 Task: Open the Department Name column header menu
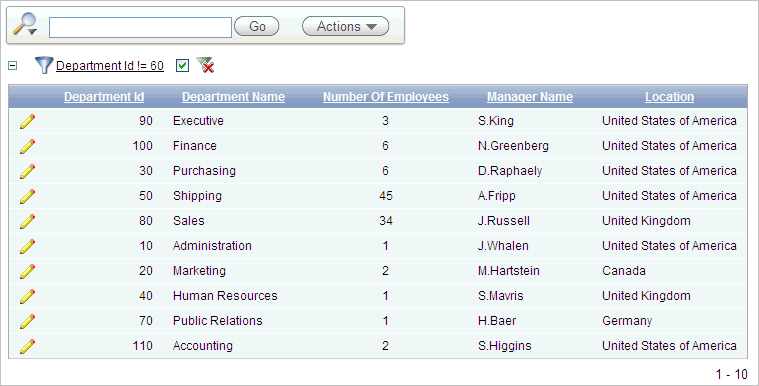[233, 97]
